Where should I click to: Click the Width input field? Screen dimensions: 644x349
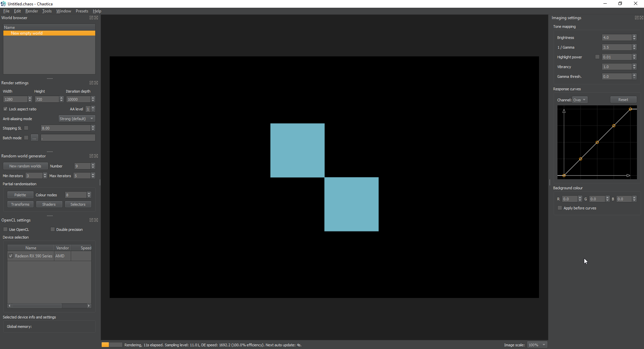click(15, 99)
